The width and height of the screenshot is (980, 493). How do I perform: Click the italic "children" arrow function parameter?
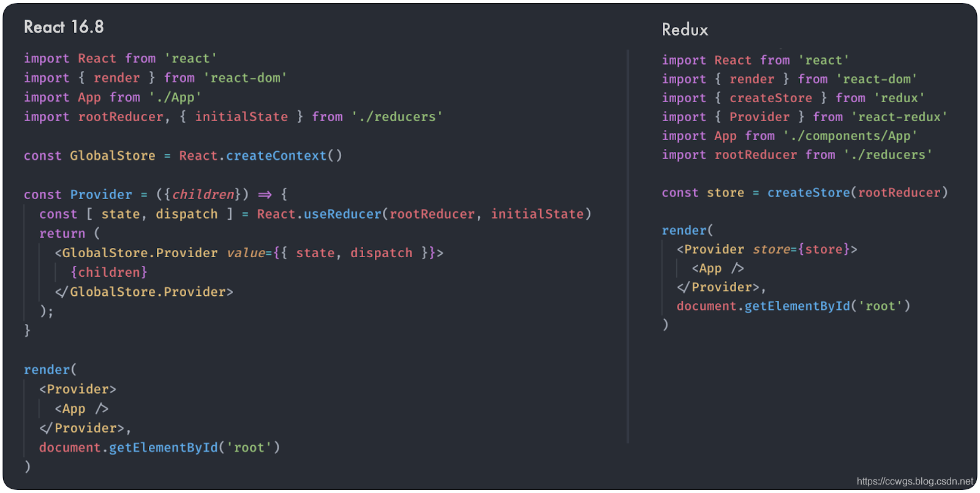tap(203, 194)
